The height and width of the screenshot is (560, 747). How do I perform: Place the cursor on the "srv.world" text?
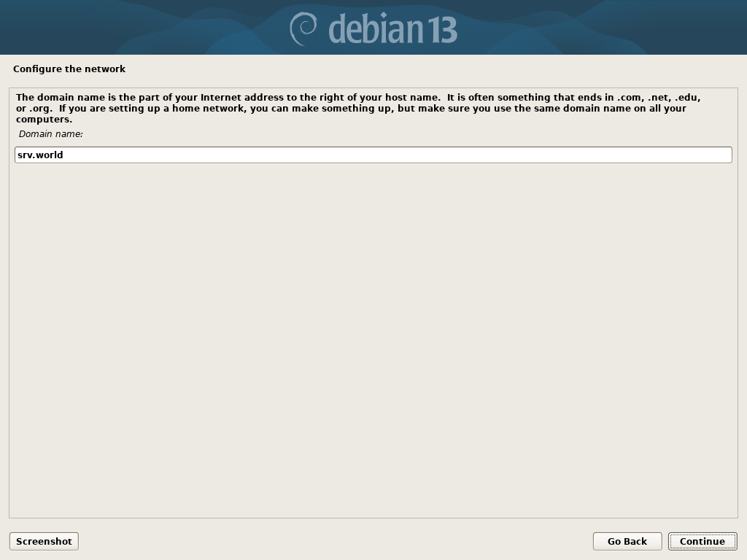point(40,155)
